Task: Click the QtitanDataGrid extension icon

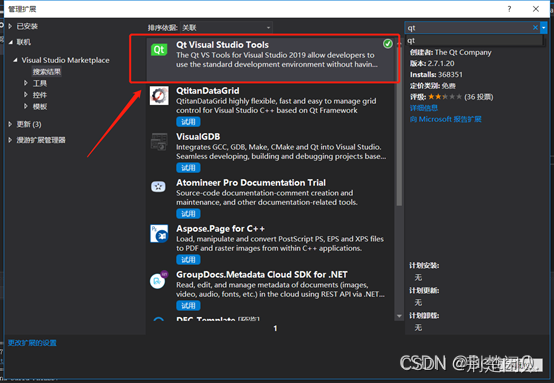Action: tap(159, 95)
